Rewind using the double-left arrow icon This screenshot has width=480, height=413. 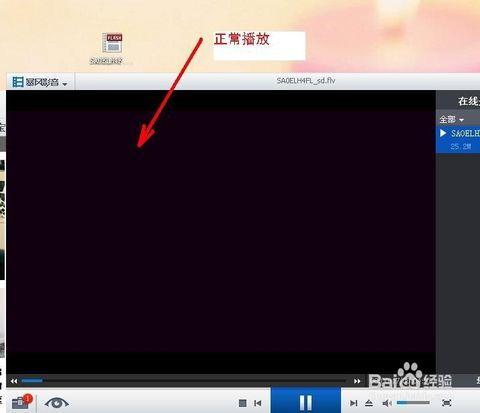pyautogui.click(x=14, y=381)
